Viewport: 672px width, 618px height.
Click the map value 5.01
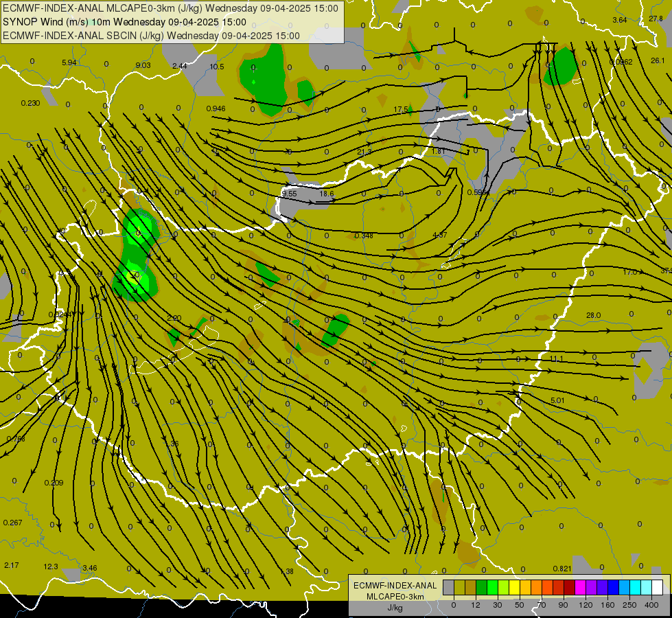[557, 400]
